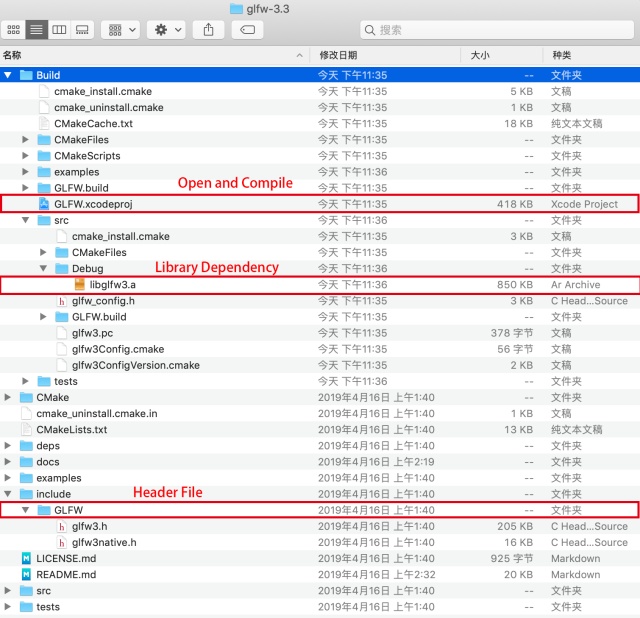Select the examples folder dated 上午1:40
The width and height of the screenshot is (640, 618).
click(320, 478)
